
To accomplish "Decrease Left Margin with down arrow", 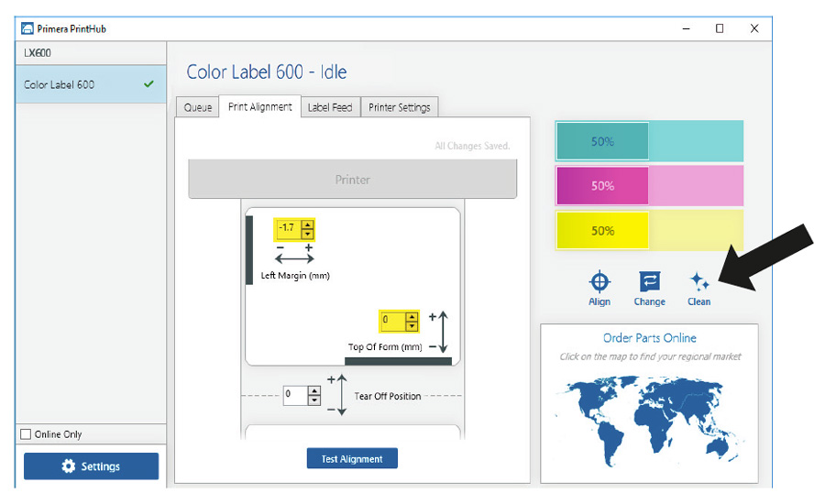I will click(307, 234).
